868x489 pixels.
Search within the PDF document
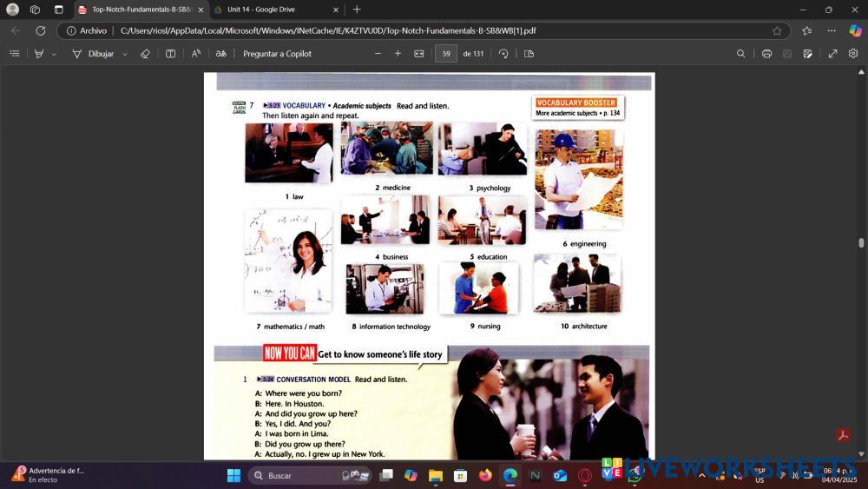[740, 54]
